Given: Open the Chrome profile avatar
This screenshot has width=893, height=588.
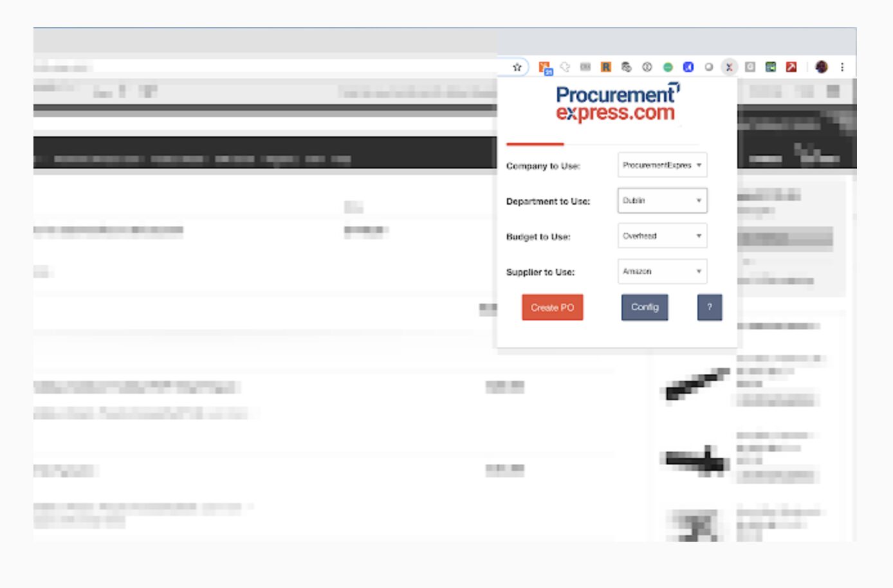Looking at the screenshot, I should coord(822,67).
